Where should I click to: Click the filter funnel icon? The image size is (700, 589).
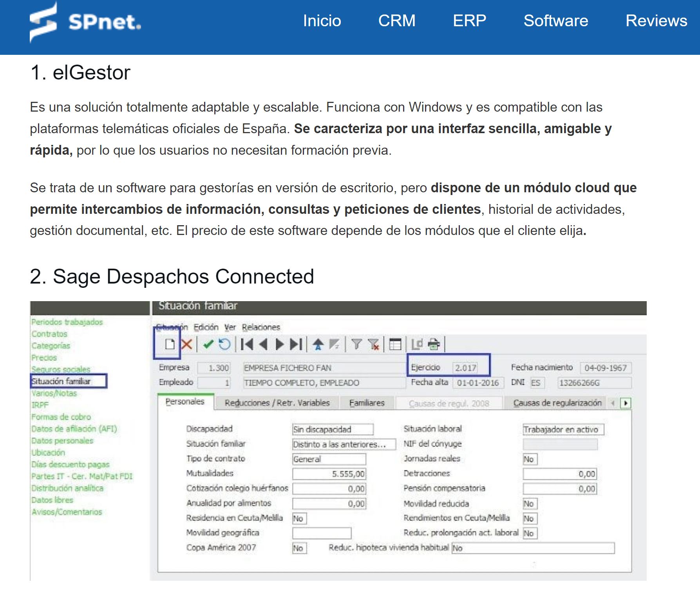tap(356, 344)
